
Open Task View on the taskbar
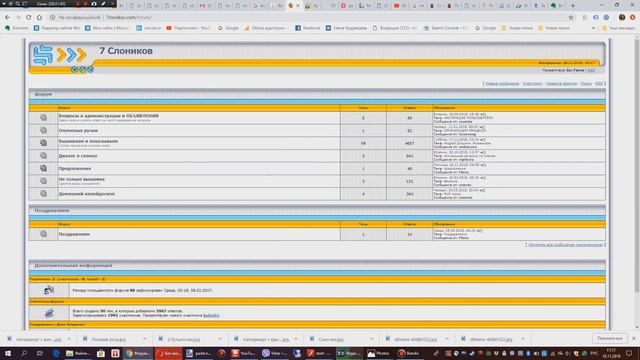pos(40,353)
